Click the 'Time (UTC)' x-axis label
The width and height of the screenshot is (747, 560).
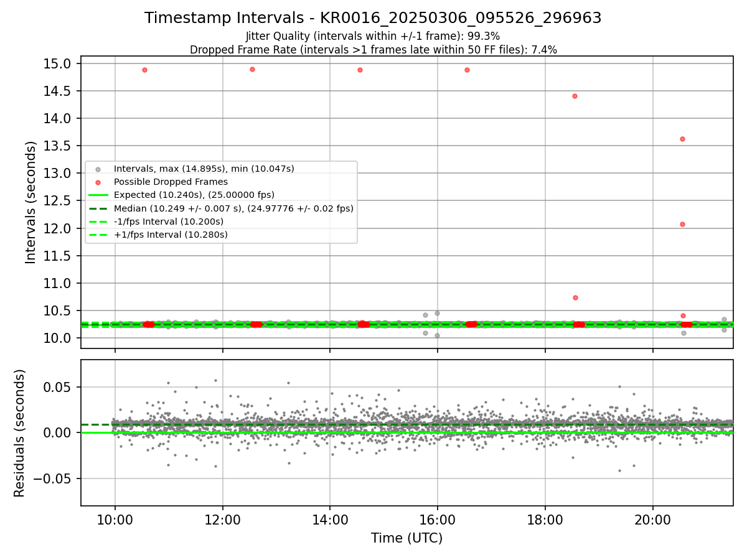point(406,538)
